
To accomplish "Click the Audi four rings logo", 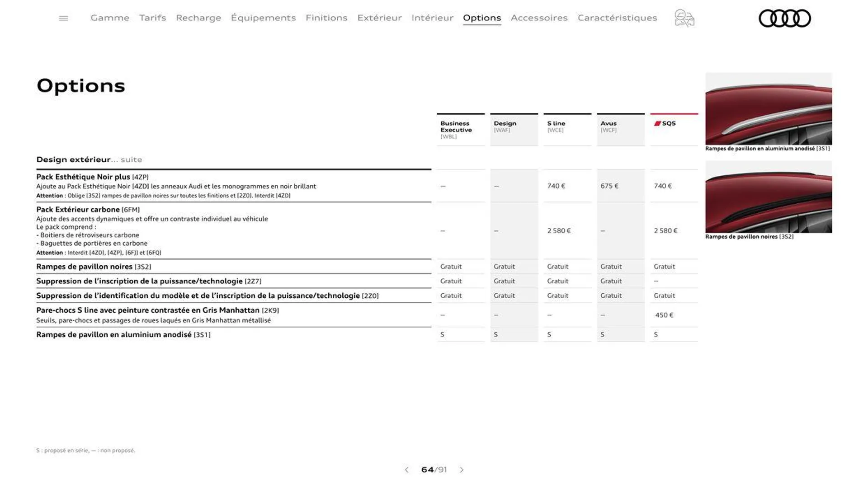I will click(785, 19).
